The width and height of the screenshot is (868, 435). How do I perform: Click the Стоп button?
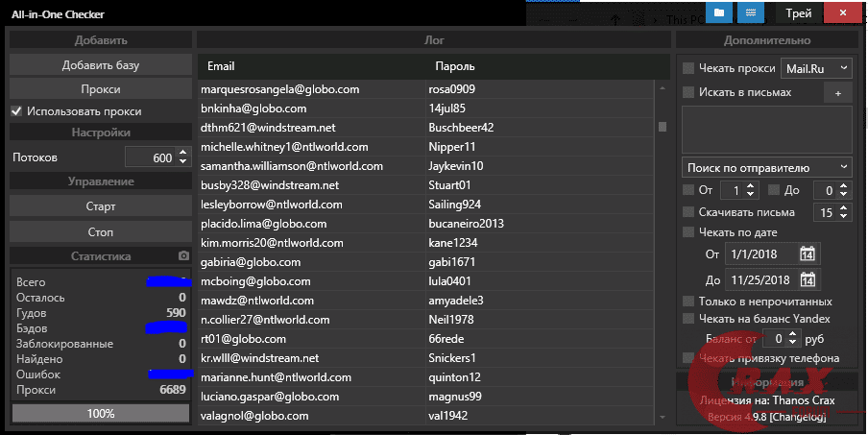click(x=101, y=231)
